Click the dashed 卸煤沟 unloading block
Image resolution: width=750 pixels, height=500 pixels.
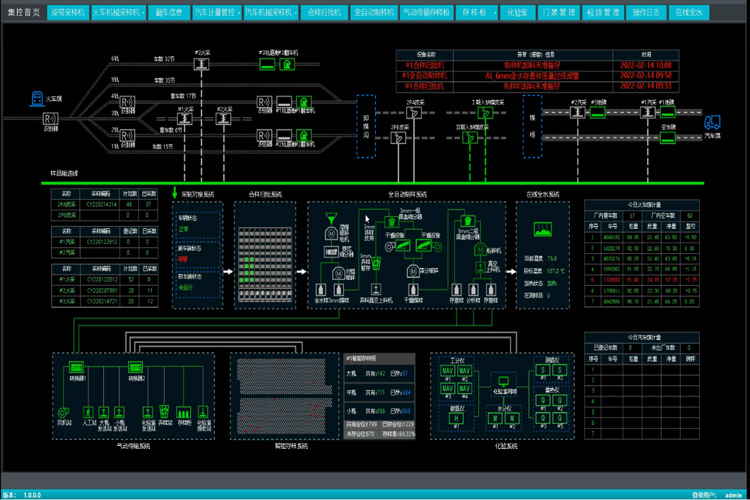(x=366, y=118)
